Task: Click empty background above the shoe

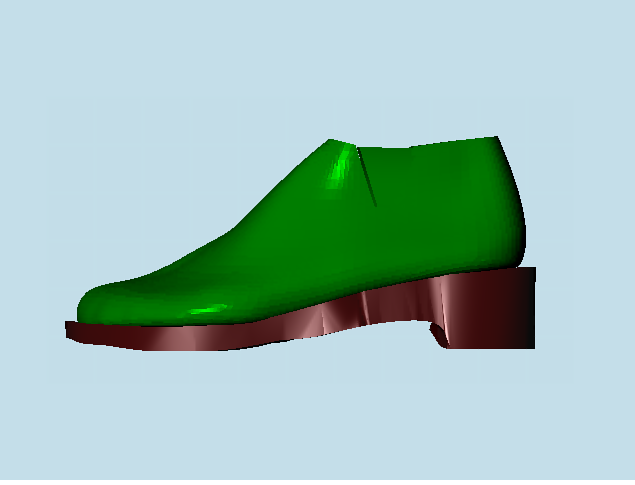Action: point(300,60)
